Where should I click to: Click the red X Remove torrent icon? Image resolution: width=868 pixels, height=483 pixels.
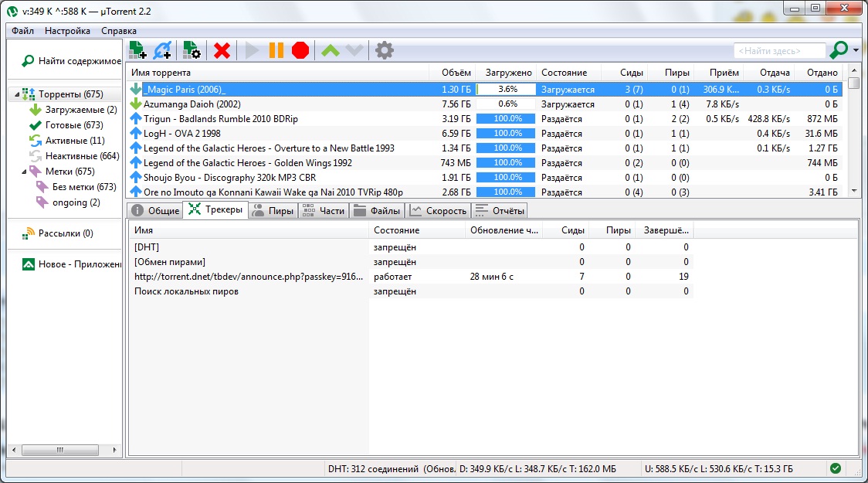tap(222, 51)
